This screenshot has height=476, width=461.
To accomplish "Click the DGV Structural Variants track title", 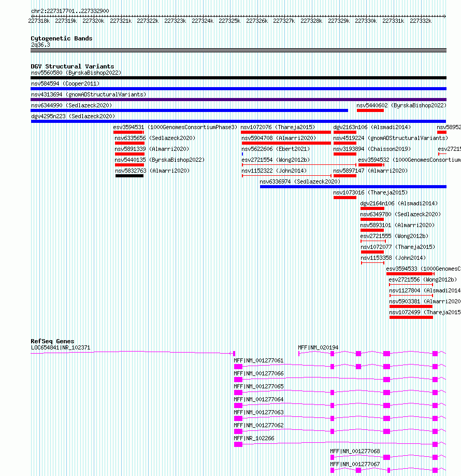I will (x=73, y=66).
